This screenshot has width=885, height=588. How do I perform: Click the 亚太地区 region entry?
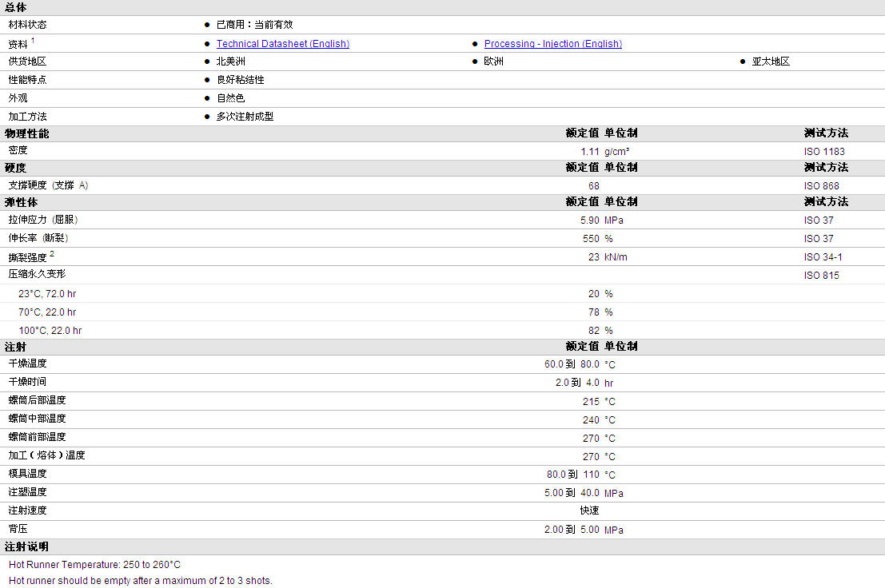tap(771, 62)
